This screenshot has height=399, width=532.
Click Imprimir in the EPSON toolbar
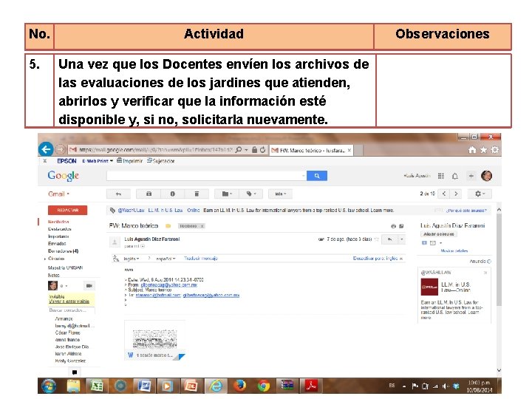pyautogui.click(x=129, y=161)
